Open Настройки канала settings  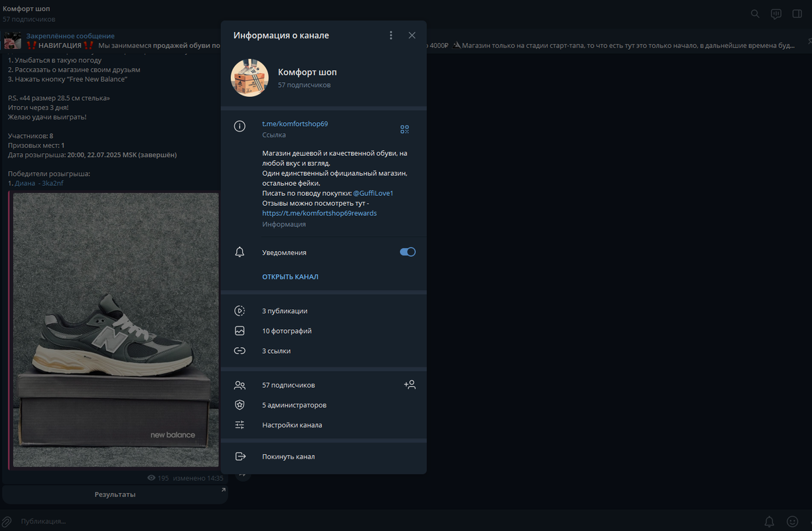pyautogui.click(x=324, y=425)
